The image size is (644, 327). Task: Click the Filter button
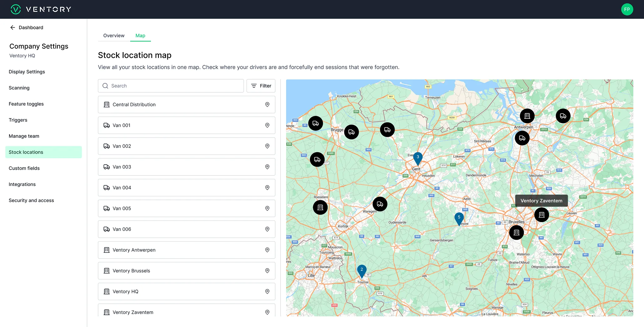pos(261,86)
